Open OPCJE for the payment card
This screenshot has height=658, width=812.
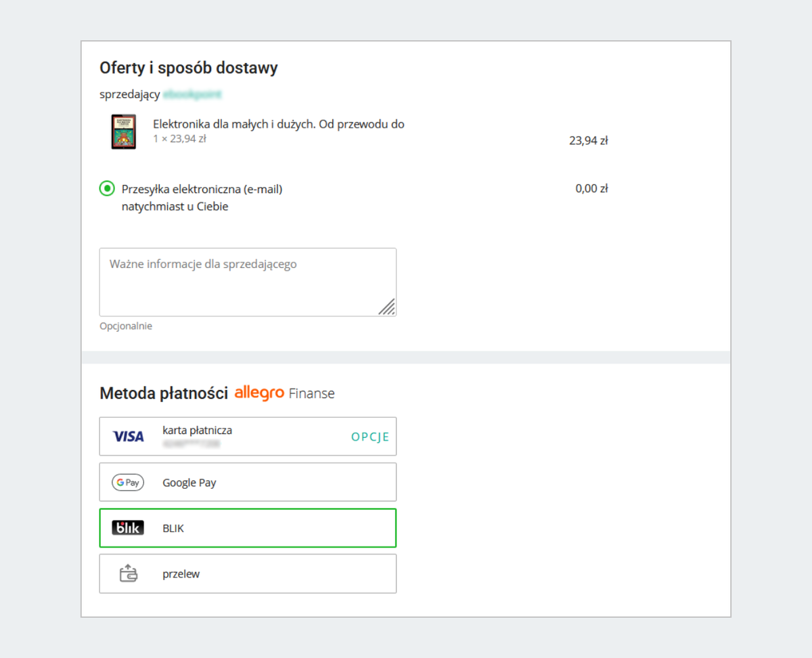[370, 437]
